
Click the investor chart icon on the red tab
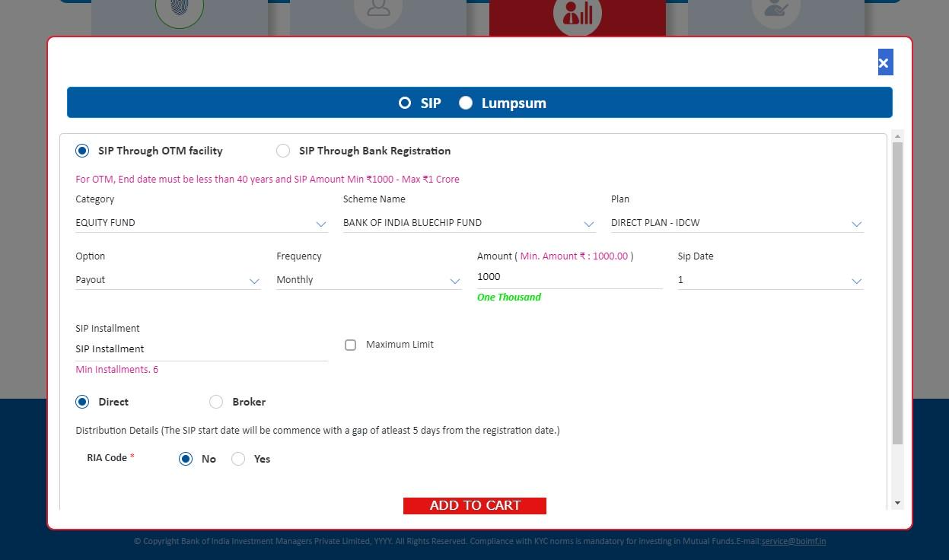point(578,12)
